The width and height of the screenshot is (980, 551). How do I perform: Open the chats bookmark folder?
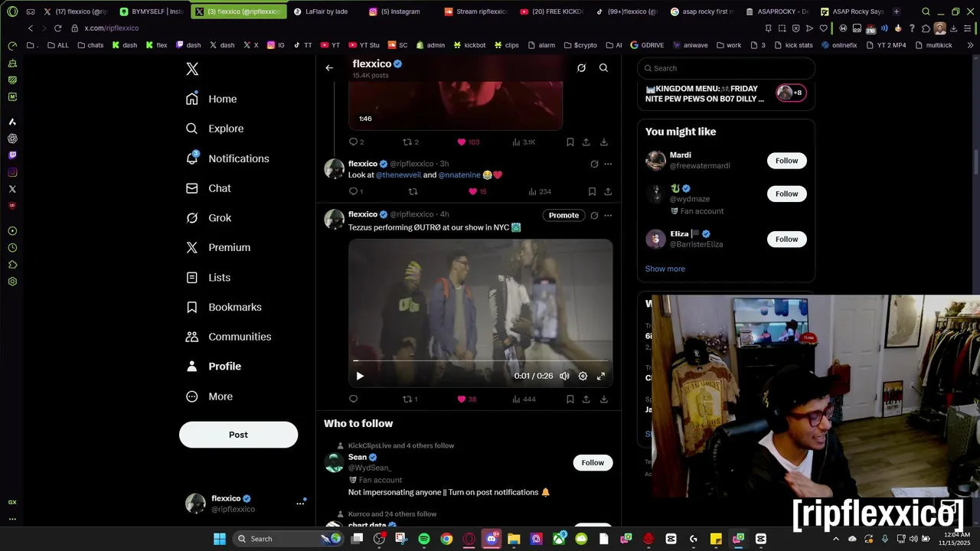[x=90, y=45]
